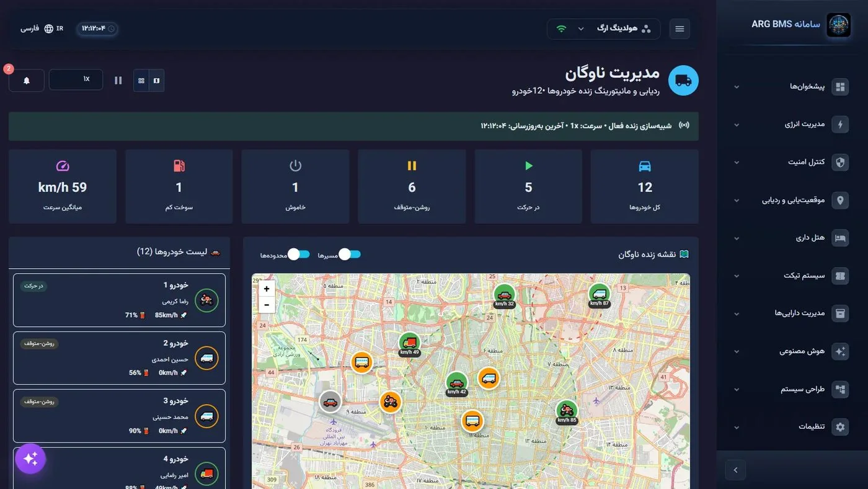
Task: Open the hamburger menu in the top bar
Action: click(680, 29)
